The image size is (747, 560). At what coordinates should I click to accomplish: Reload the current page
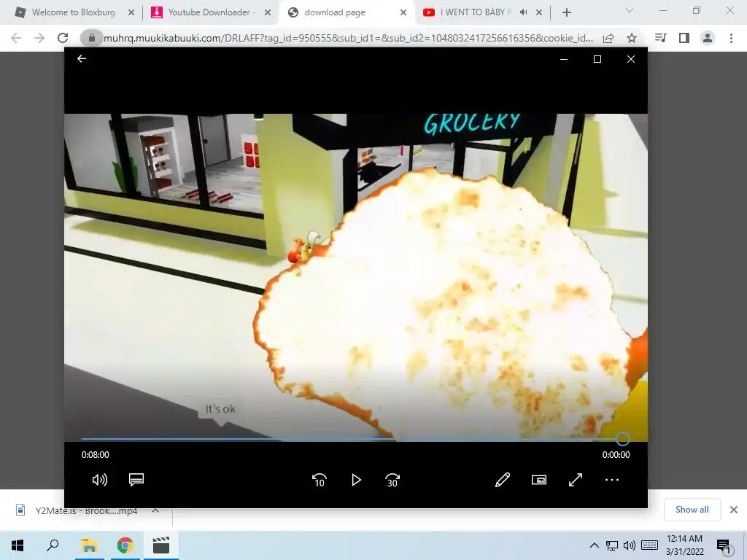point(63,38)
